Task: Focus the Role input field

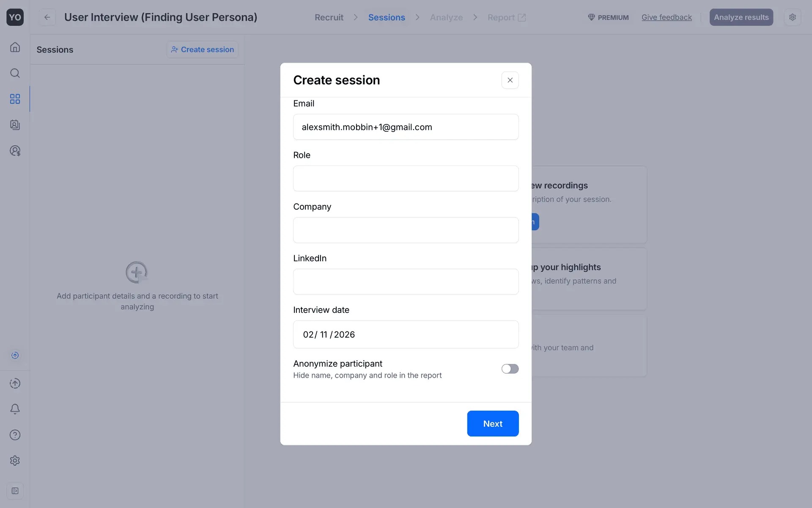Action: pyautogui.click(x=406, y=178)
